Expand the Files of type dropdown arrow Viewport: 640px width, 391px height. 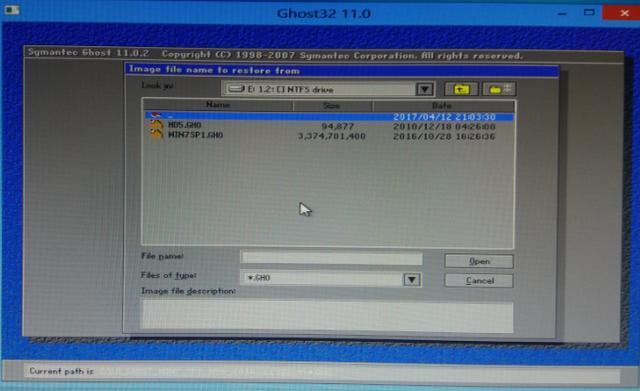pyautogui.click(x=411, y=279)
